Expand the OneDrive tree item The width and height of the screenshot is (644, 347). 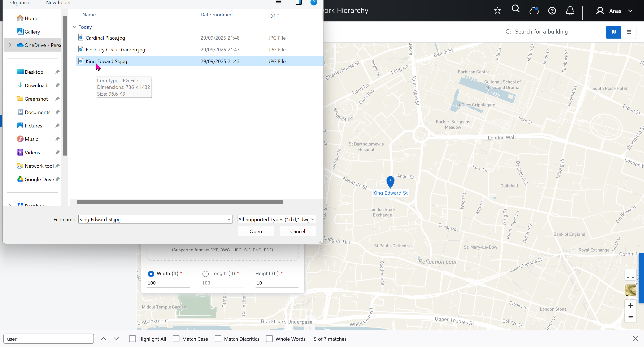pos(10,45)
